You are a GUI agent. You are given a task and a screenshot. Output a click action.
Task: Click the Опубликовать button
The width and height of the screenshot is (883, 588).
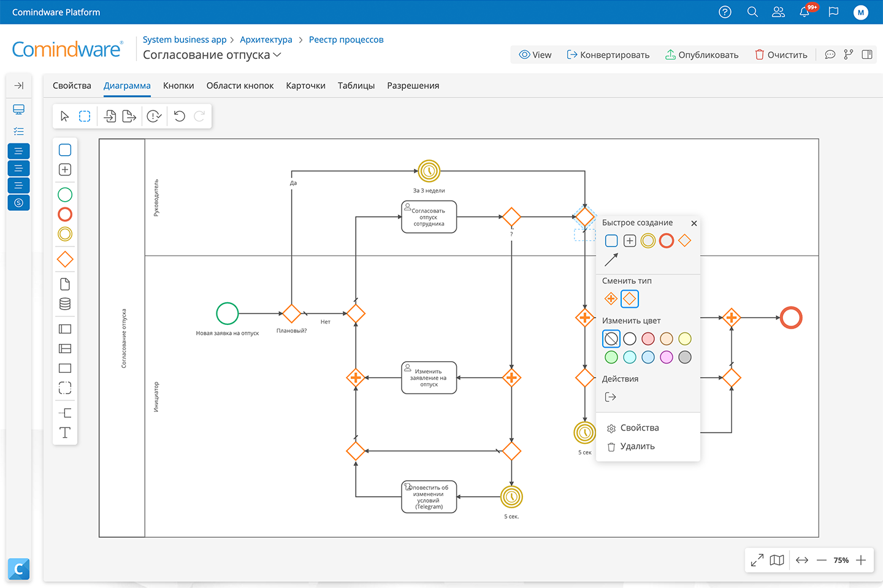pyautogui.click(x=702, y=55)
